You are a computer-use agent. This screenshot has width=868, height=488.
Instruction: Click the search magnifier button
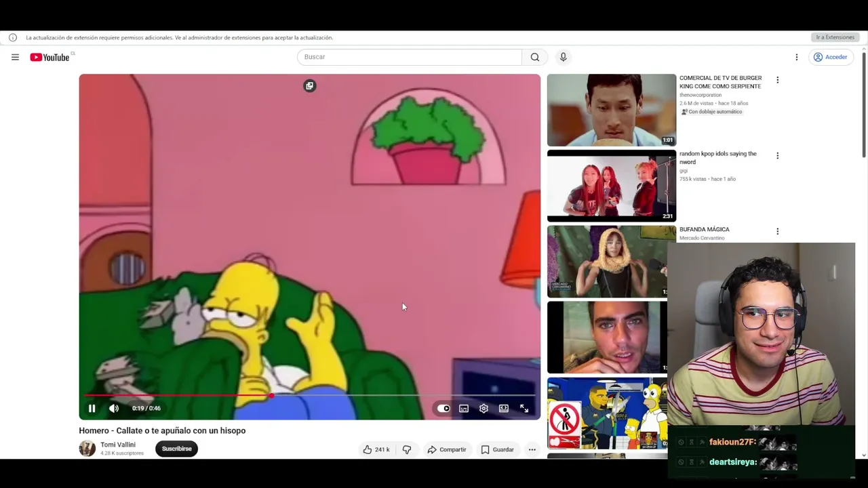tap(535, 57)
